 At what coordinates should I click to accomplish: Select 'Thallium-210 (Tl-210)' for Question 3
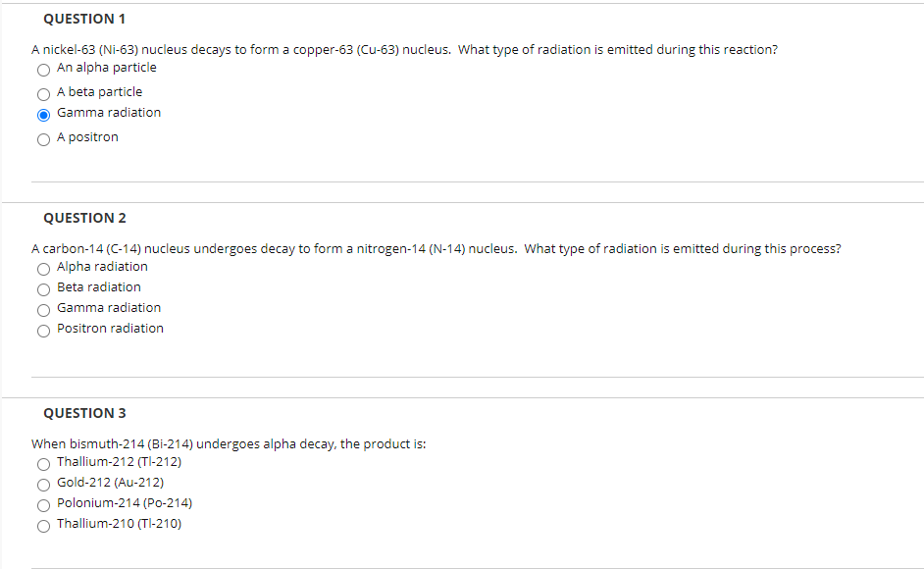[43, 526]
